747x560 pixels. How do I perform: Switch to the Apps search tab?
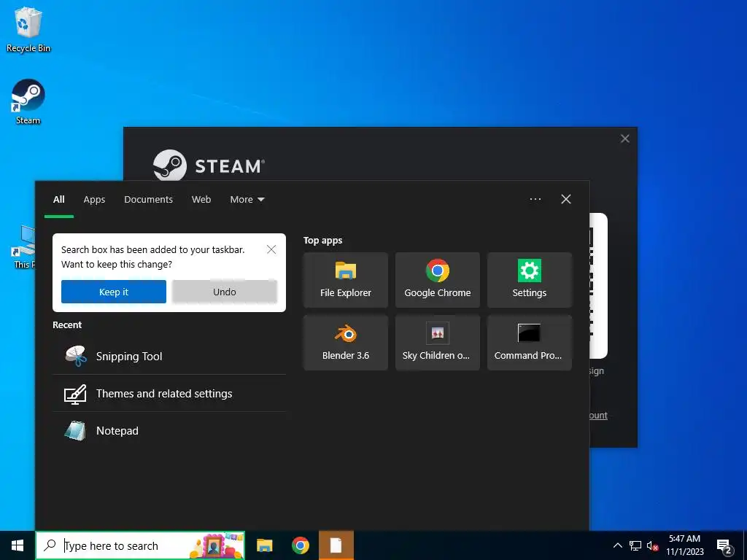coord(94,200)
